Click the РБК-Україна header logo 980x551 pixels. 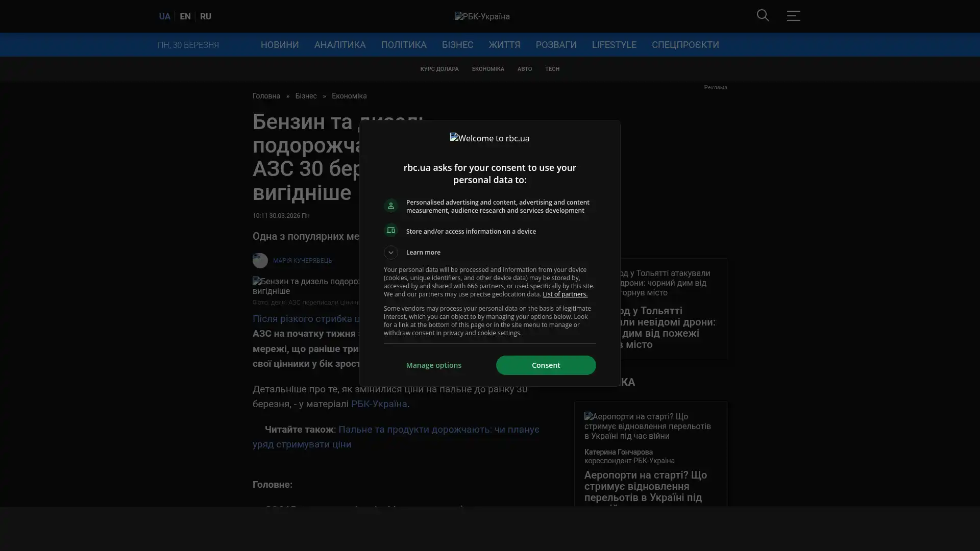482,17
